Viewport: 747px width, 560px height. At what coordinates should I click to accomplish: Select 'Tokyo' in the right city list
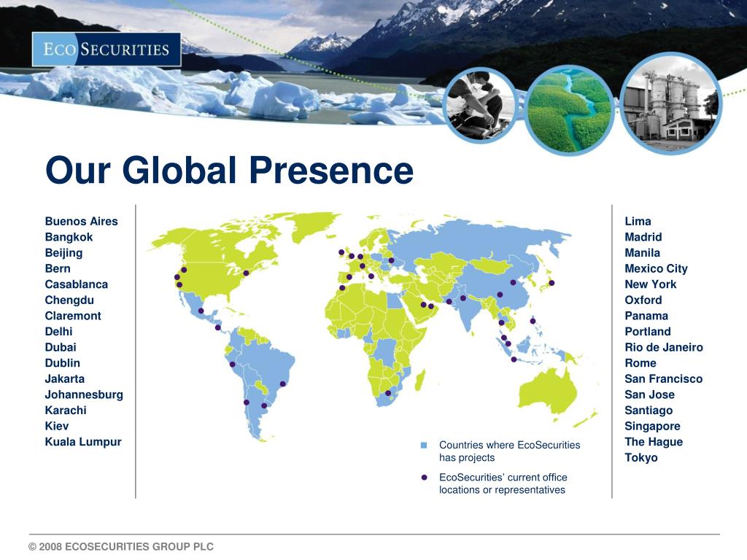[x=640, y=457]
